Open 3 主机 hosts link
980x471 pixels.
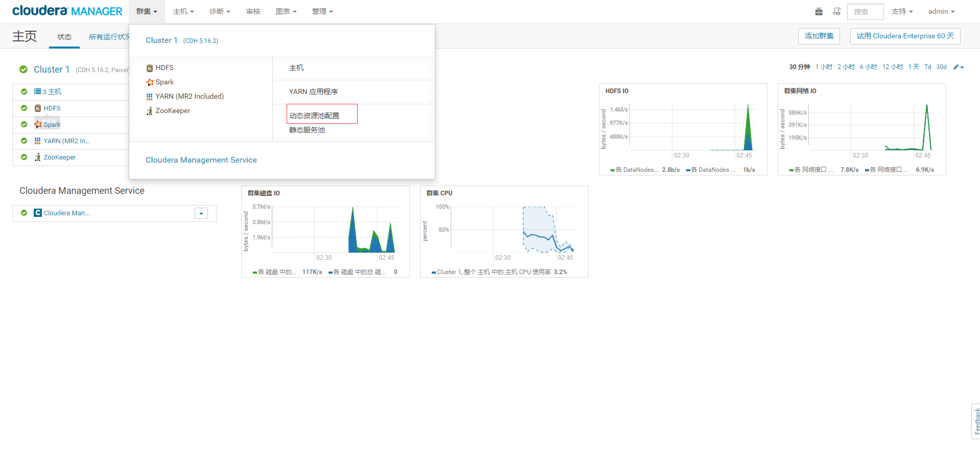[x=52, y=92]
